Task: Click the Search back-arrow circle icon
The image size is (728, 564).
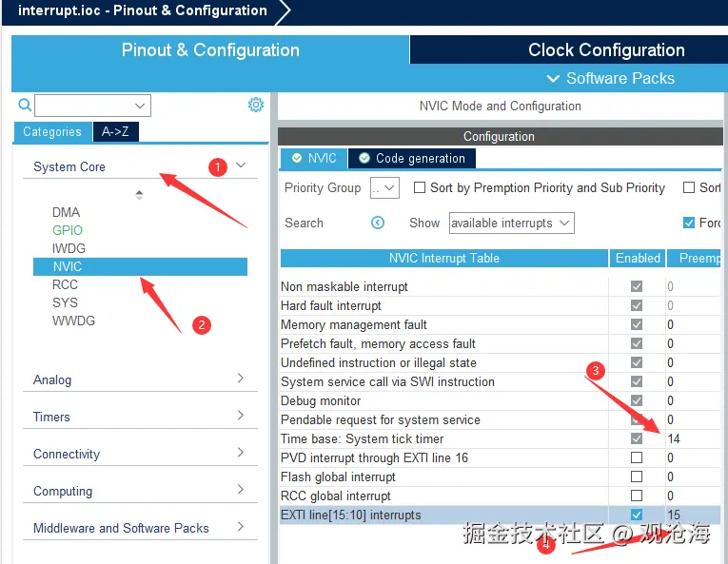Action: (x=378, y=223)
